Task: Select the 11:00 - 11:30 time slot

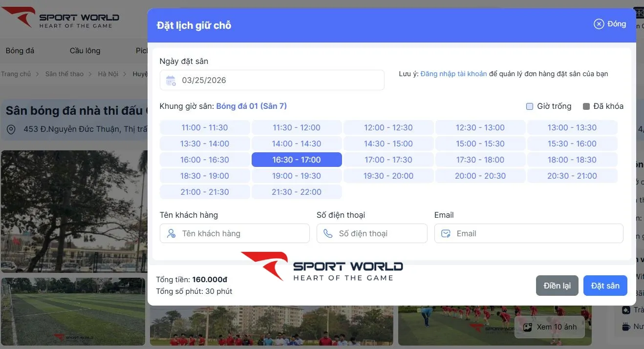Action: (205, 128)
